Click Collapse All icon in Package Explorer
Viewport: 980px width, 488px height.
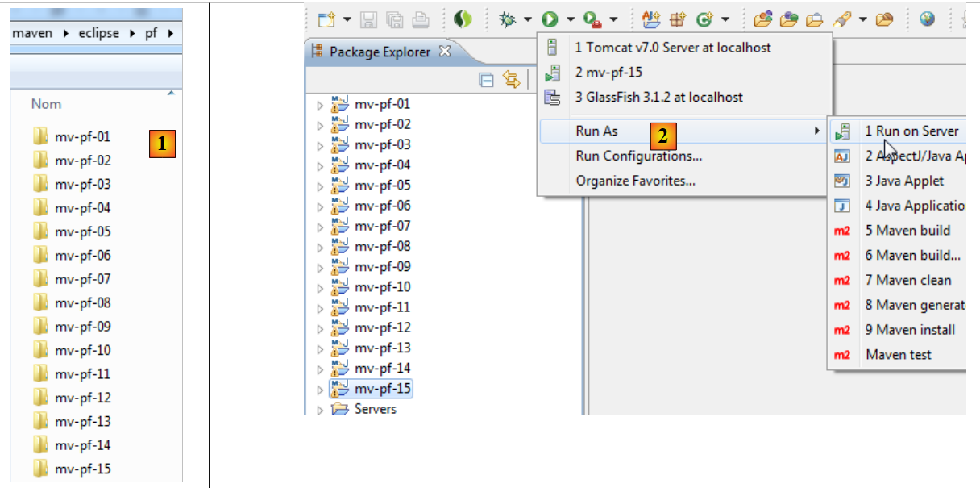tap(486, 79)
